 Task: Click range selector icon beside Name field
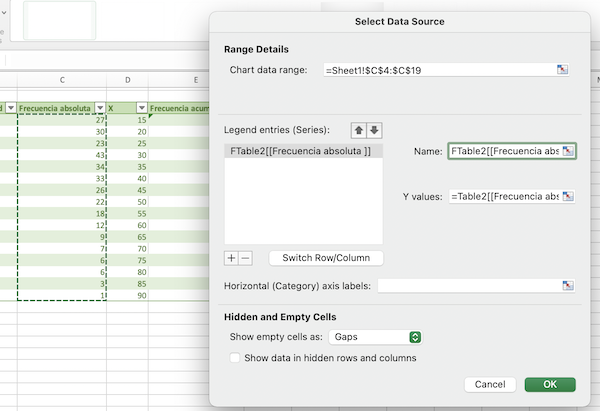click(568, 151)
